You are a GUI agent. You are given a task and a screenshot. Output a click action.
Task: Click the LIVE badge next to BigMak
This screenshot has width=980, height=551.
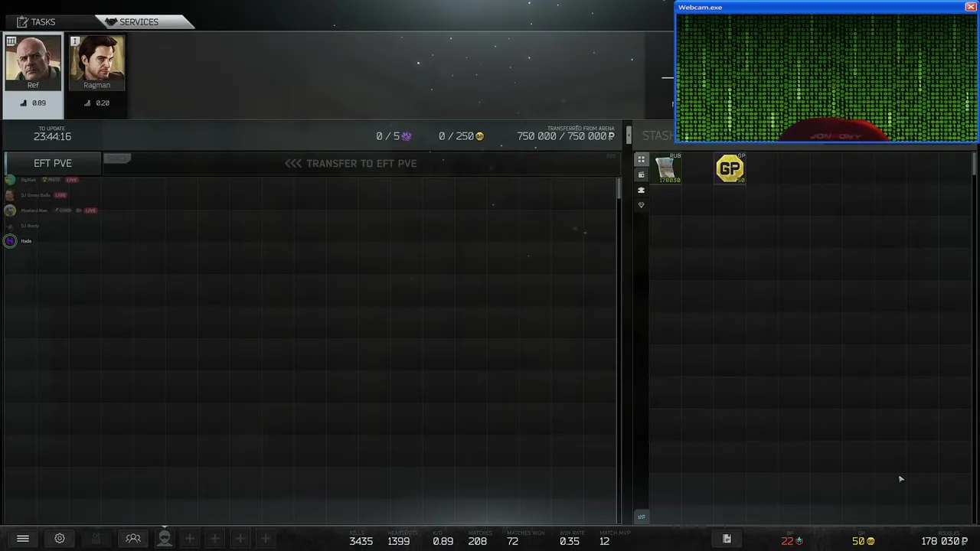(x=72, y=180)
